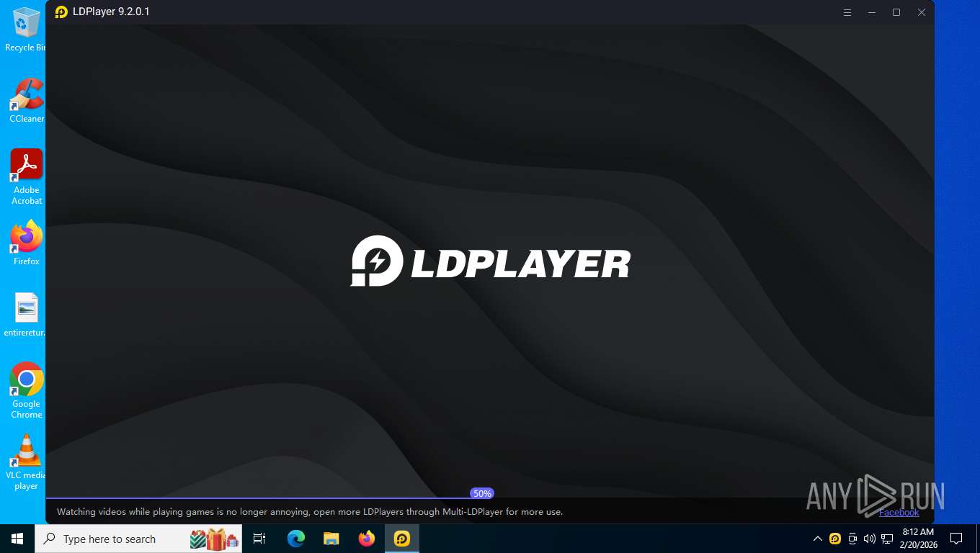Open Firefox from the taskbar
This screenshot has width=980, height=553.
point(367,539)
